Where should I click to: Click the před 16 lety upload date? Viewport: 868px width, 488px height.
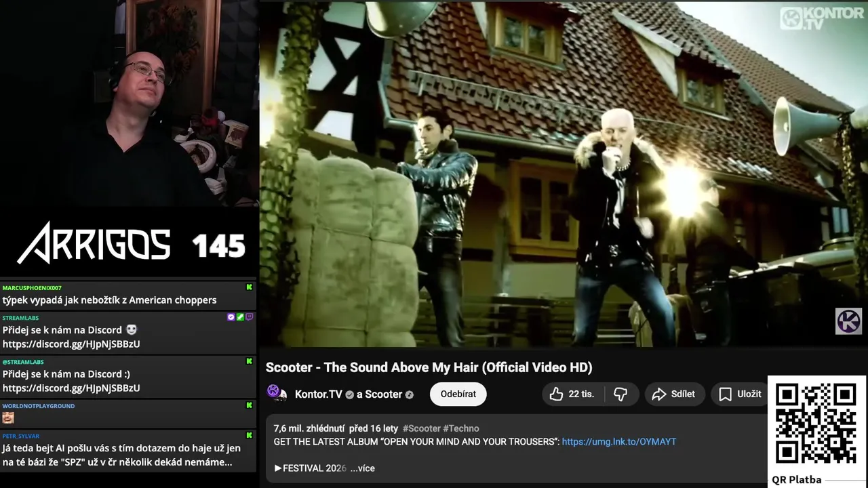coord(374,428)
